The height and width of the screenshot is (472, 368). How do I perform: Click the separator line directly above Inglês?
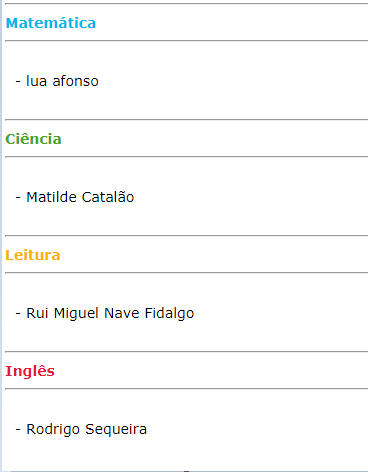(187, 352)
